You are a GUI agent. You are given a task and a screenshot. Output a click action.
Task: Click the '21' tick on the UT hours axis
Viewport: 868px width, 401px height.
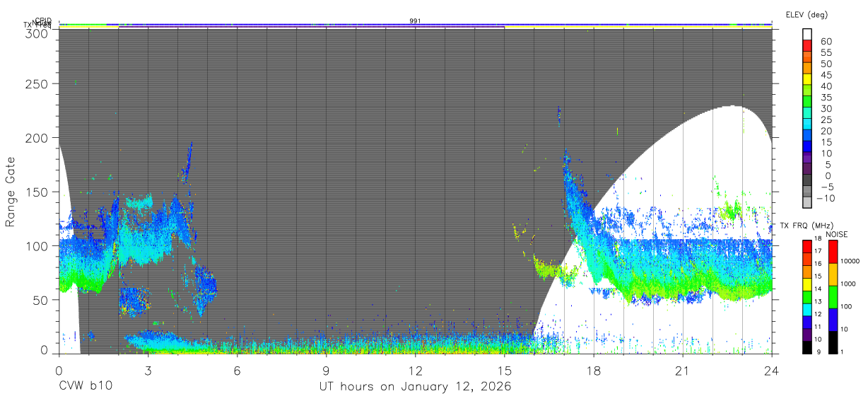coord(683,371)
